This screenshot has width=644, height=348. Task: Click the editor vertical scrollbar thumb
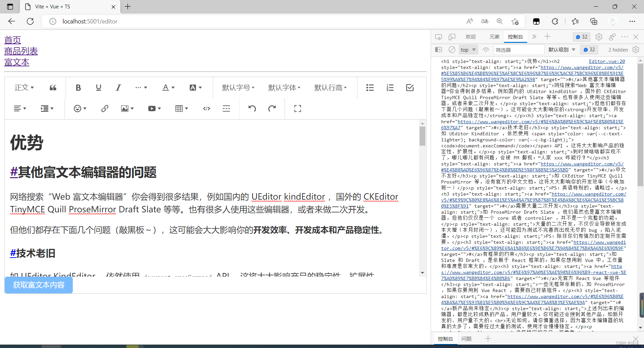pos(422,136)
